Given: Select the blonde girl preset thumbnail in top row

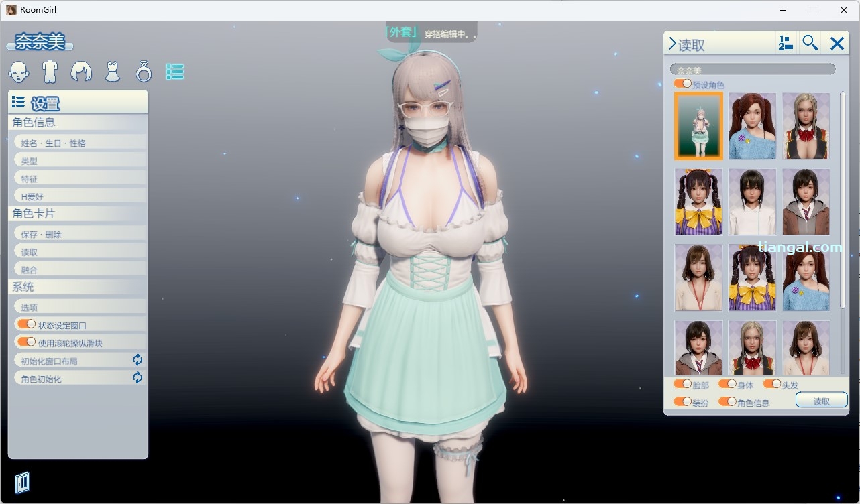Looking at the screenshot, I should (x=806, y=126).
